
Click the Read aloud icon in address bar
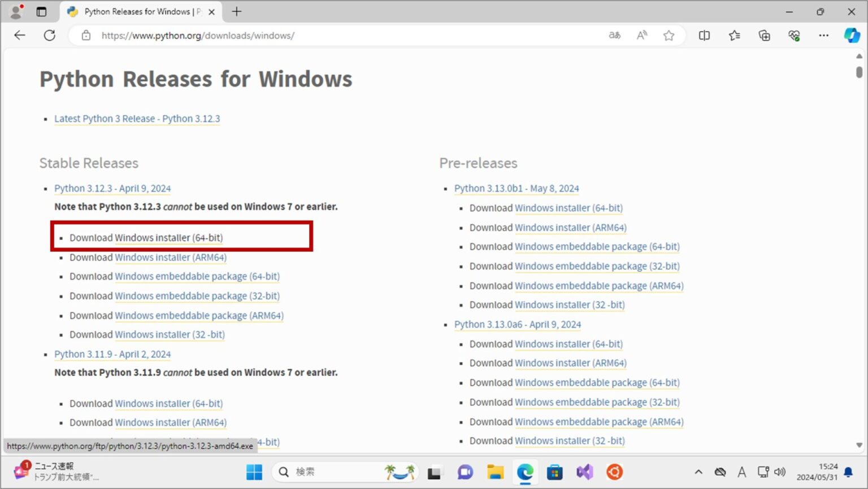[x=641, y=36]
